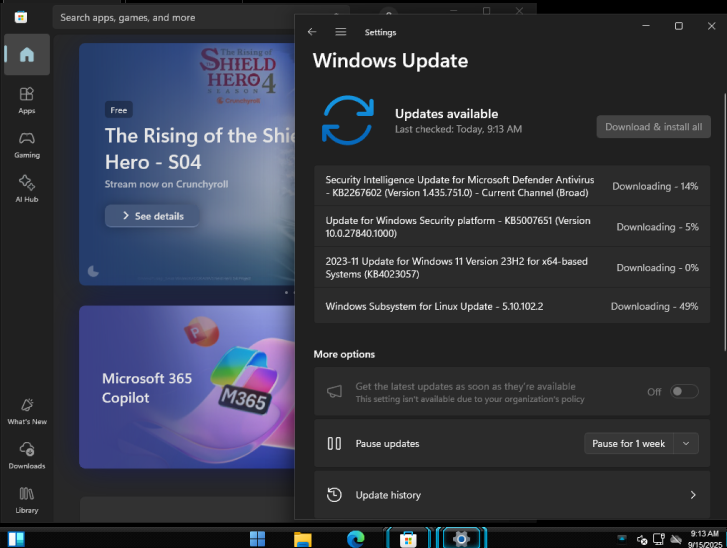Click Last checked: Today, 9:13 AM text
The image size is (727, 548).
pyautogui.click(x=458, y=129)
